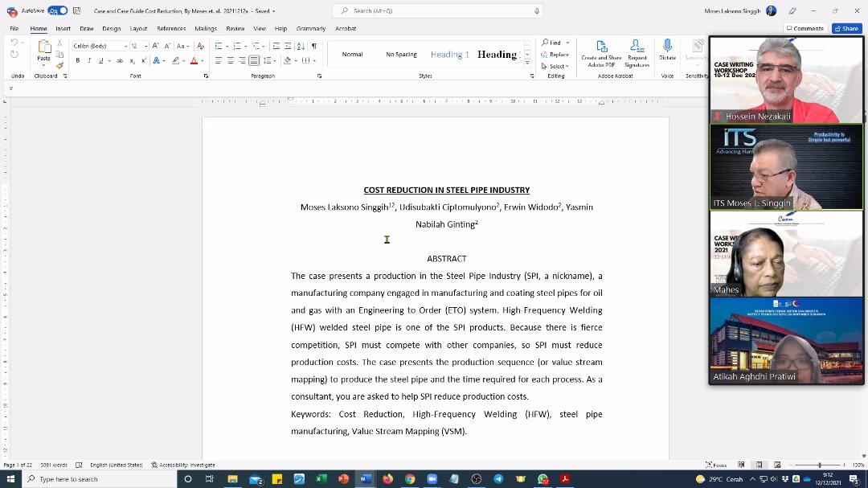Click the Sort A-Z icon
Screen dimensions: 868x488
[x=301, y=46]
